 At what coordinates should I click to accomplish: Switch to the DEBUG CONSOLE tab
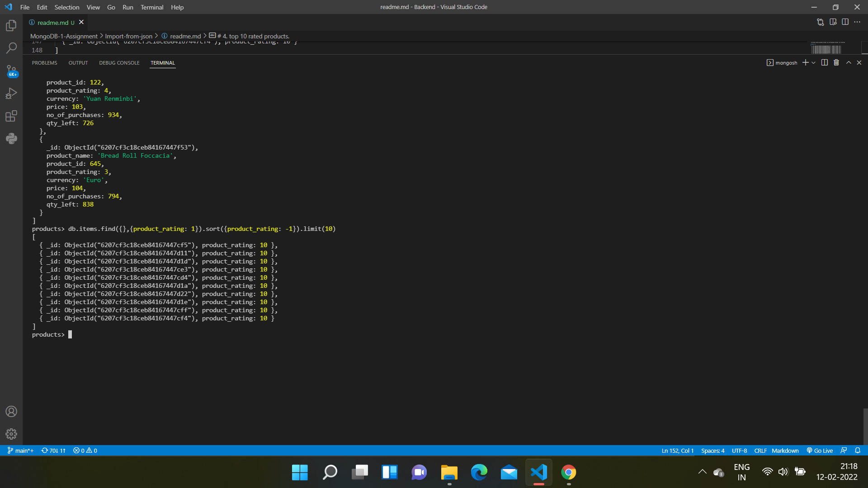coord(119,63)
